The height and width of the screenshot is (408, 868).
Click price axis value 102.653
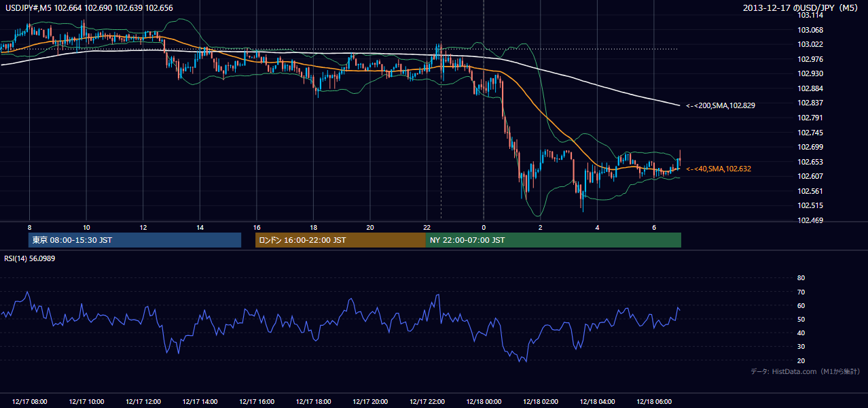point(810,162)
